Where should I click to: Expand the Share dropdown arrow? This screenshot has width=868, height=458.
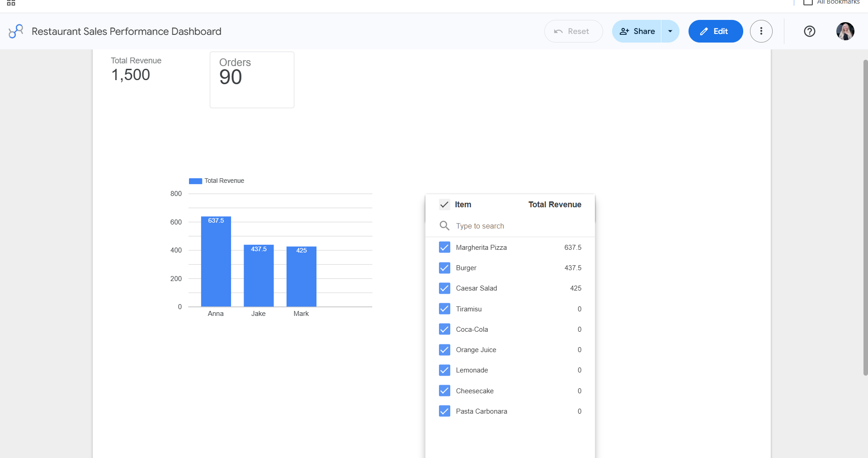click(670, 31)
